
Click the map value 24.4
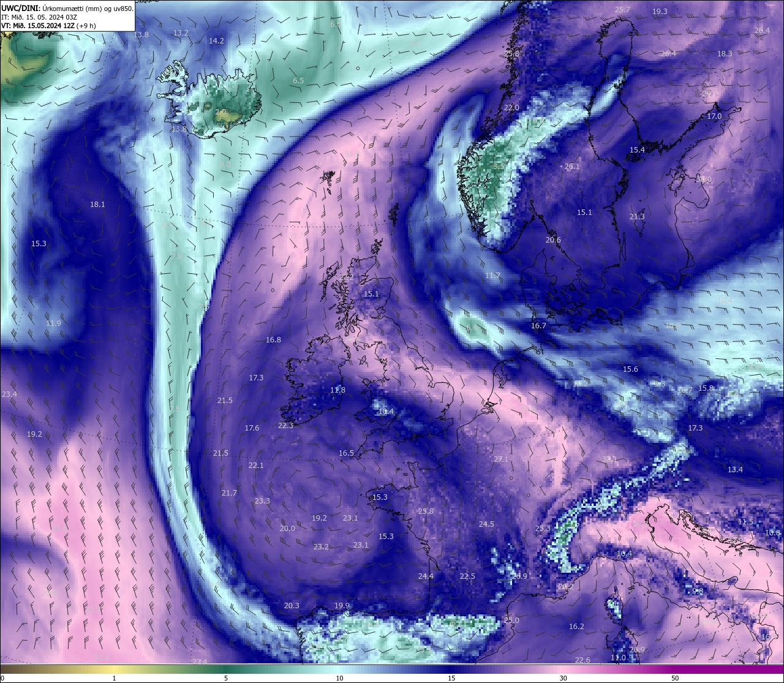click(x=426, y=576)
